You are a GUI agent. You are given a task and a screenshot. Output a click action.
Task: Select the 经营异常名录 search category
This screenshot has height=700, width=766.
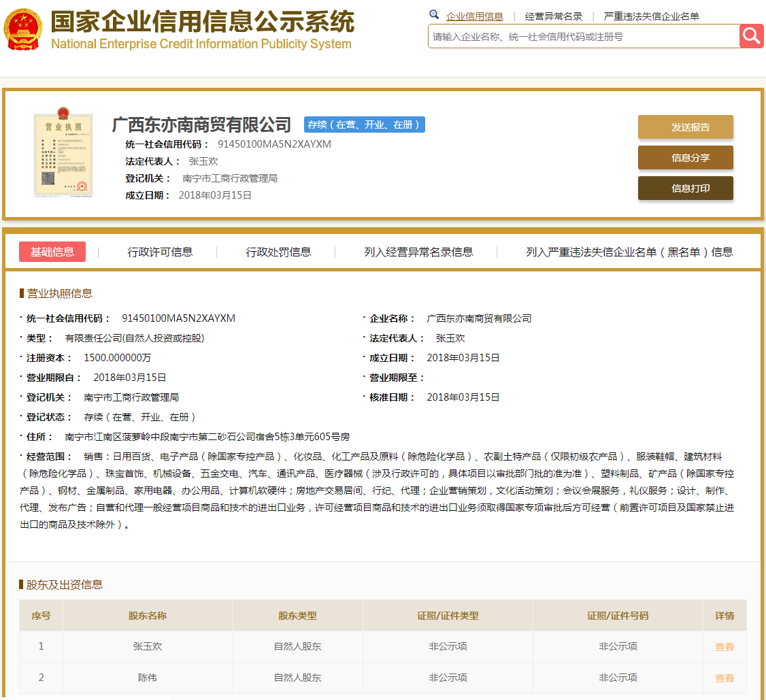pyautogui.click(x=553, y=16)
